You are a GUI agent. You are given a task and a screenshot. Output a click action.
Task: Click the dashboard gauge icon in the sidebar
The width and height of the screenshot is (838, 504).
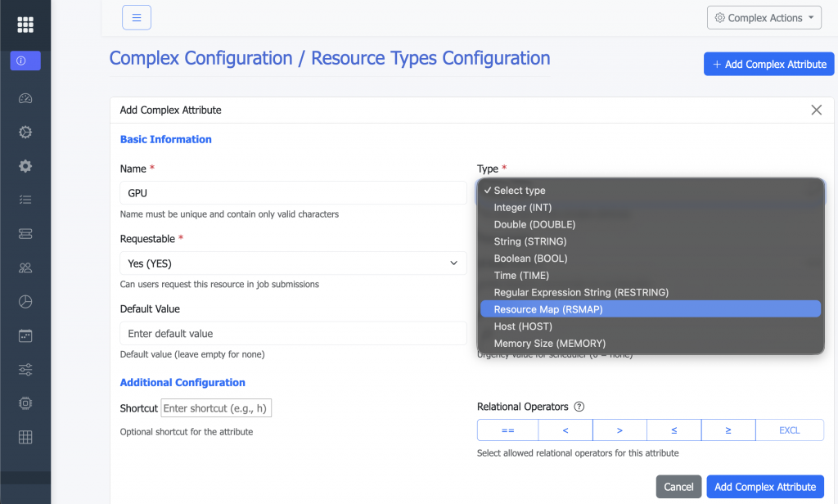click(25, 97)
